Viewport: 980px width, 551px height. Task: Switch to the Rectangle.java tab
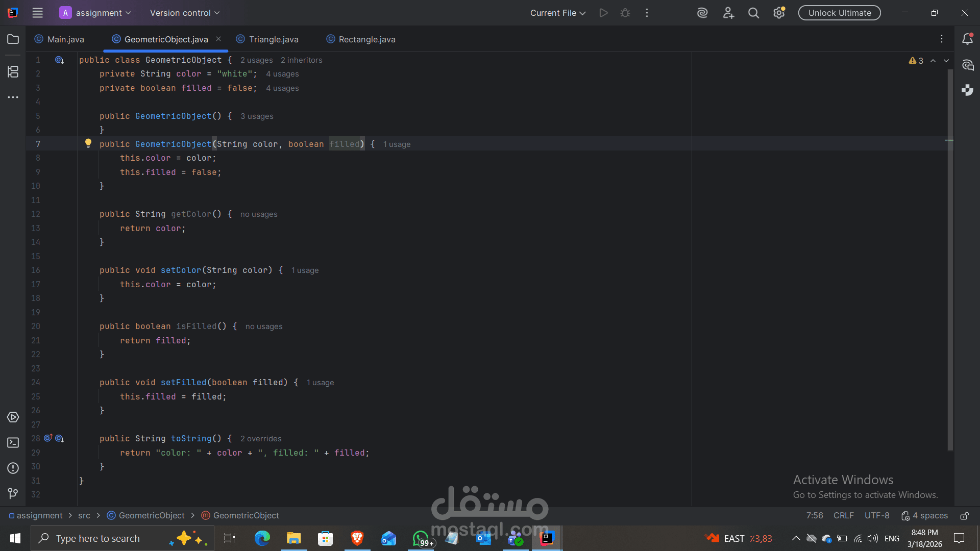pos(361,39)
